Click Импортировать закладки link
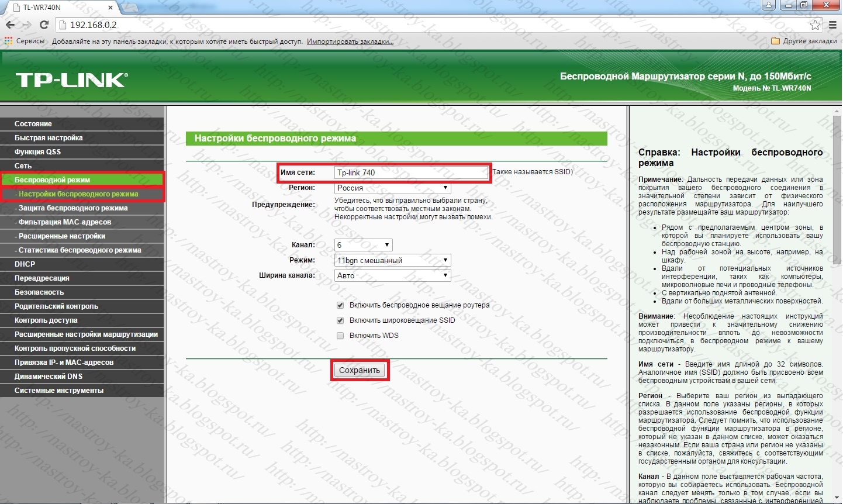The height and width of the screenshot is (504, 843). click(350, 42)
